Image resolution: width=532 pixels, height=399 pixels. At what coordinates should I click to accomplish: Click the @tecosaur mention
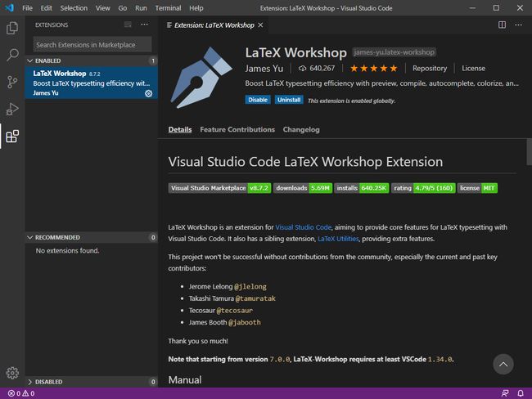(x=234, y=310)
